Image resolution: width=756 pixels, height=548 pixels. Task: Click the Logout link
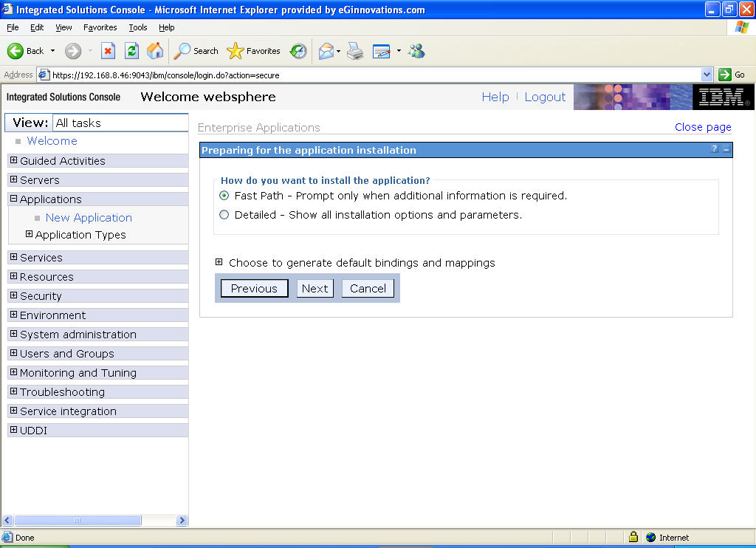coord(545,97)
